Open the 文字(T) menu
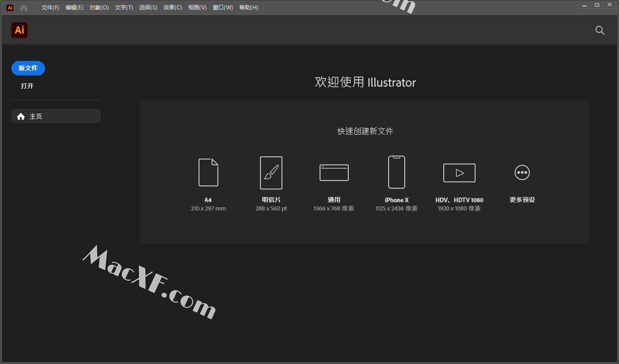619x364 pixels. click(124, 8)
